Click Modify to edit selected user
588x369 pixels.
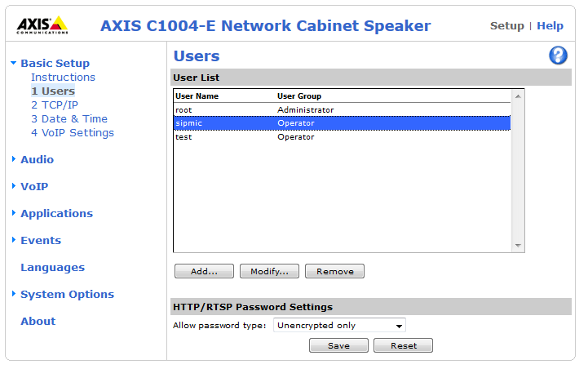point(270,271)
